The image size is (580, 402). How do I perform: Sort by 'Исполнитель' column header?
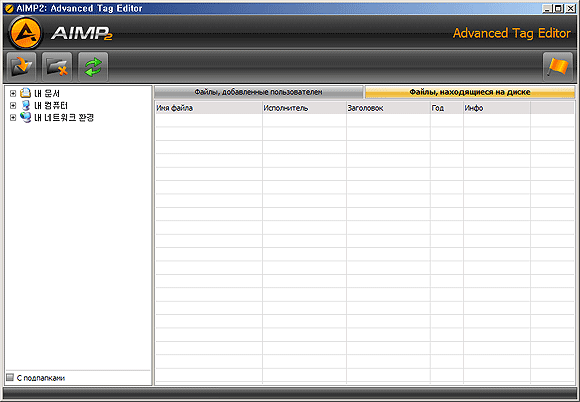(x=304, y=108)
